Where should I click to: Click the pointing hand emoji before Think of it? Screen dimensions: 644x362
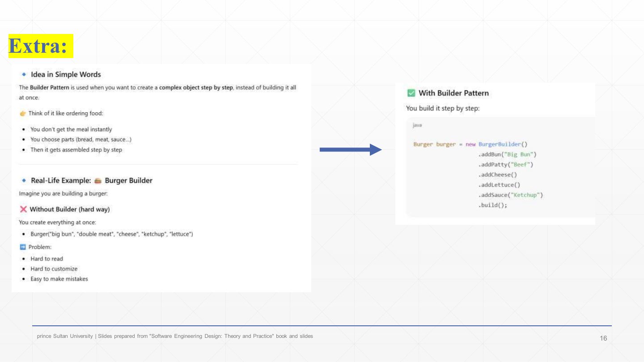(x=22, y=114)
